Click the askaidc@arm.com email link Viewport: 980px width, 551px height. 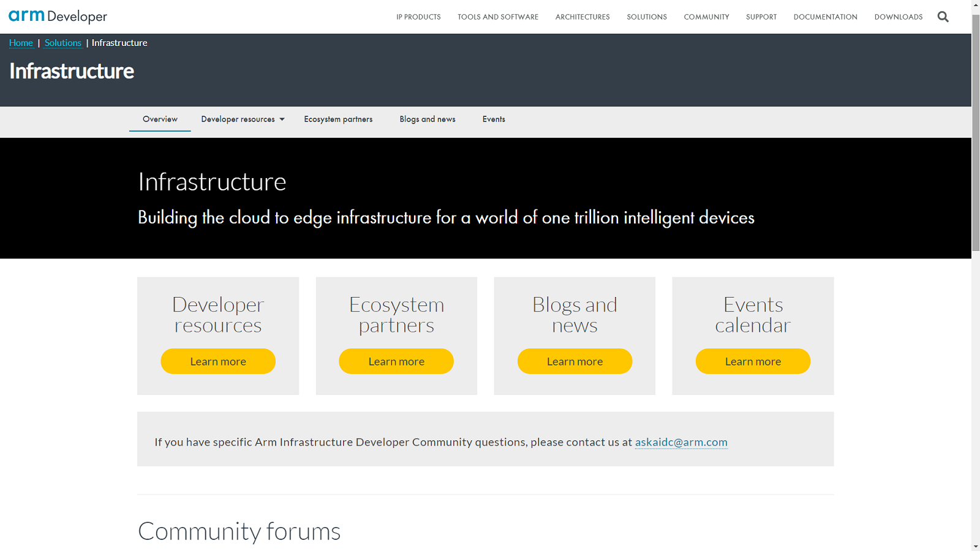pyautogui.click(x=681, y=442)
